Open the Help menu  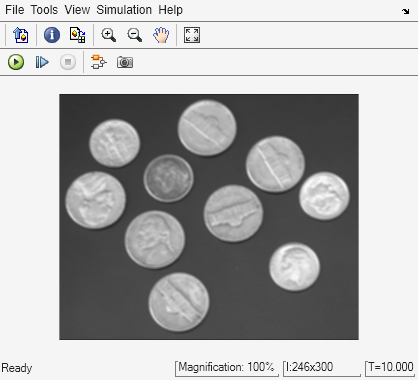pyautogui.click(x=170, y=10)
